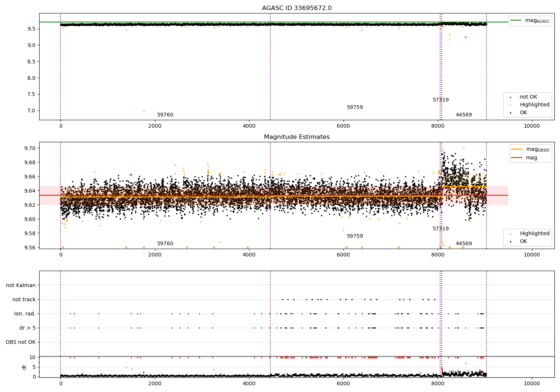
Task: Click 'OK' in Magnitude Estimates legend
Action: 523,242
